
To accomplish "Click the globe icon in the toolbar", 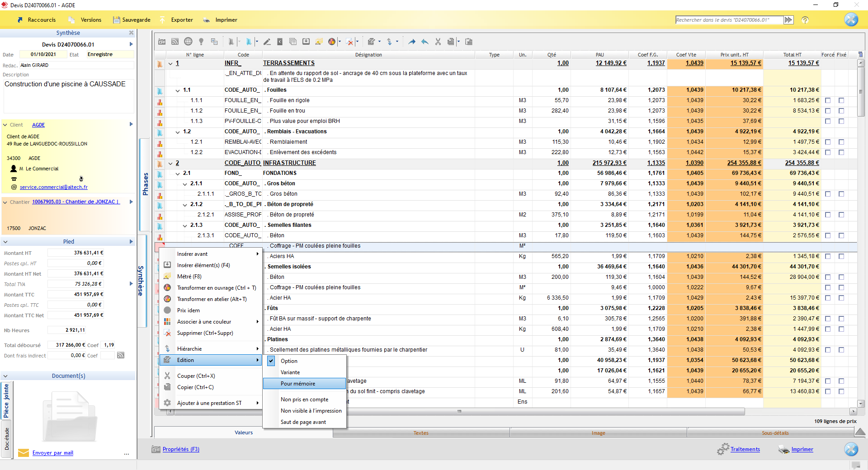I will pos(188,42).
